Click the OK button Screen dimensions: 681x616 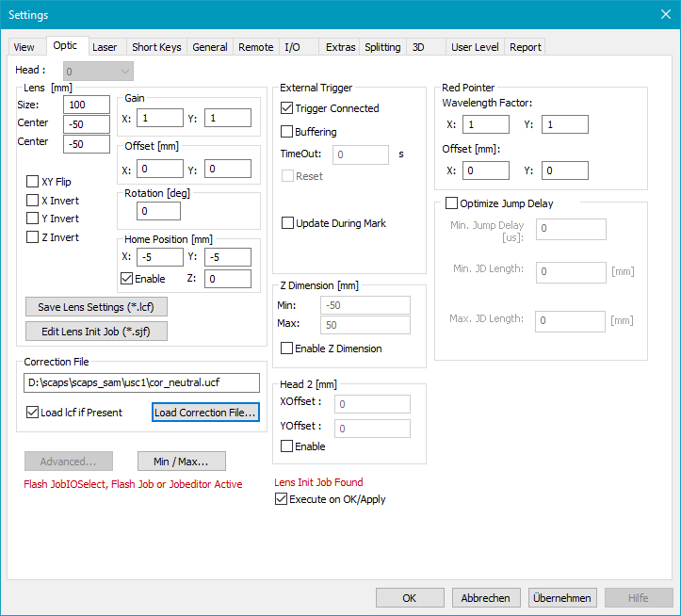coord(410,598)
